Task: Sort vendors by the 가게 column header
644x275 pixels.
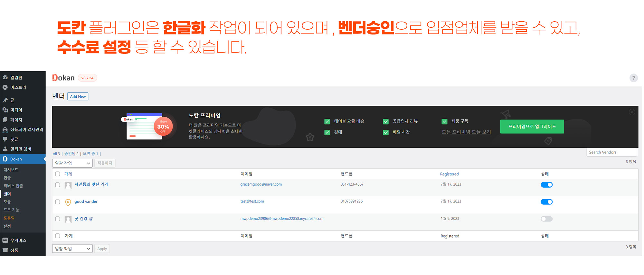Action: click(68, 174)
